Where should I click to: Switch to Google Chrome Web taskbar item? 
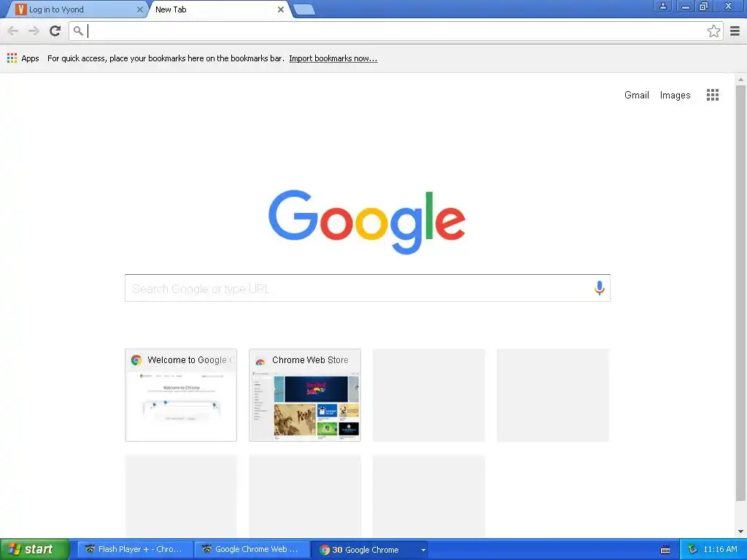(x=252, y=550)
